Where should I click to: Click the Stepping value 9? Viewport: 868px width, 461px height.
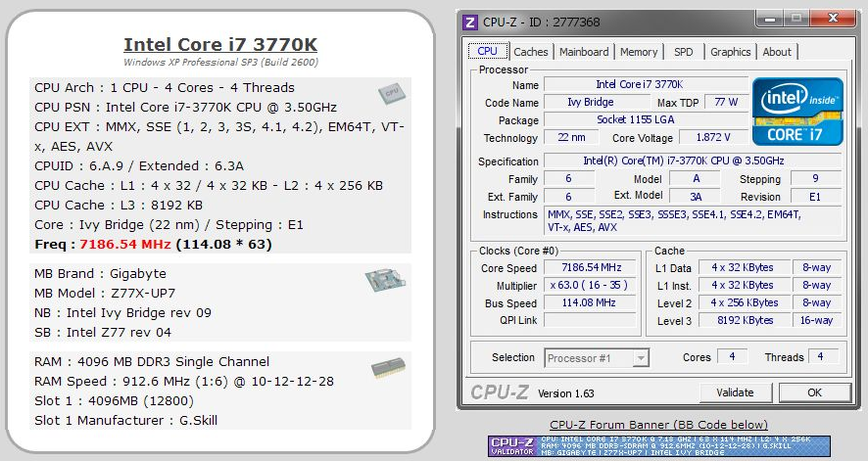816,179
